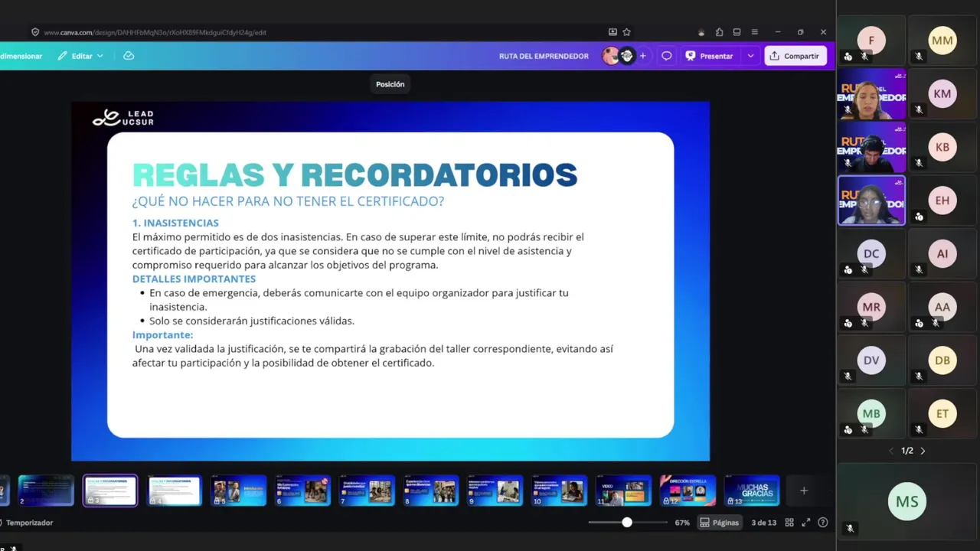
Task: Select participant tile F
Action: pyautogui.click(x=871, y=41)
